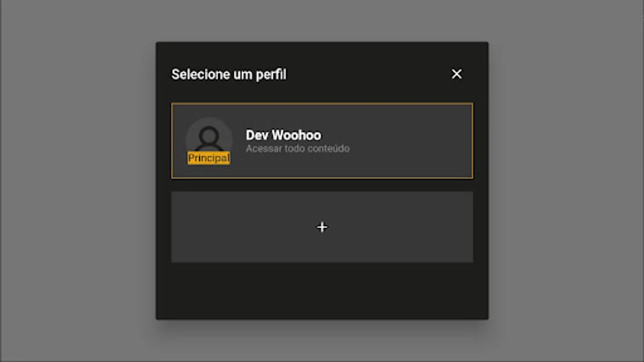The image size is (644, 362).
Task: Click the yellow Principal badge
Action: coord(209,158)
